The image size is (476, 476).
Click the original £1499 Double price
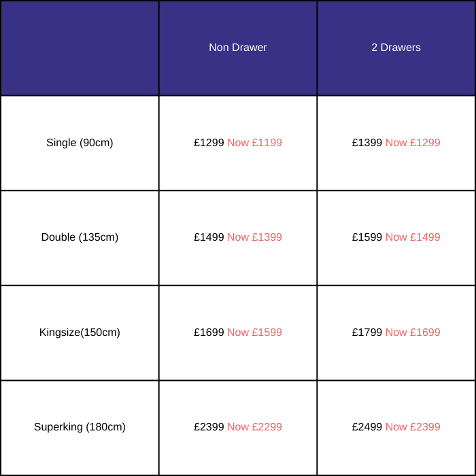[209, 237]
